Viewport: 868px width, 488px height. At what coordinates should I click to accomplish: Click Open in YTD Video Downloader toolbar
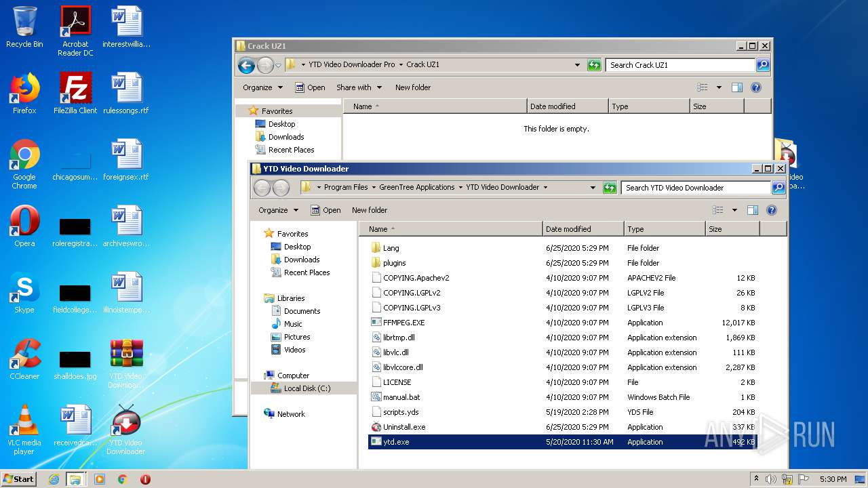pos(325,210)
